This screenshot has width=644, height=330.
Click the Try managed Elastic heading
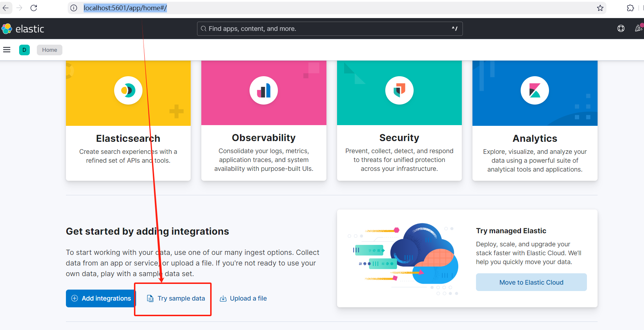(511, 231)
